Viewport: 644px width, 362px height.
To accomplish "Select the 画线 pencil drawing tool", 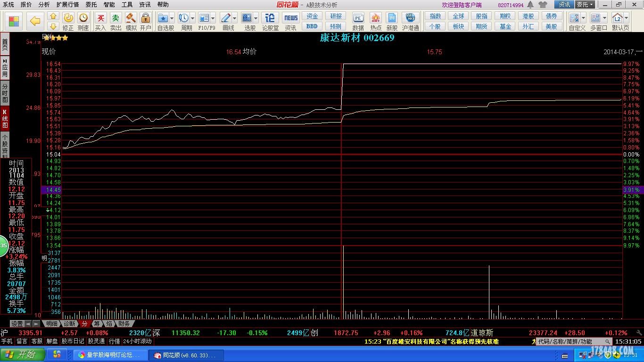I will (x=225, y=18).
